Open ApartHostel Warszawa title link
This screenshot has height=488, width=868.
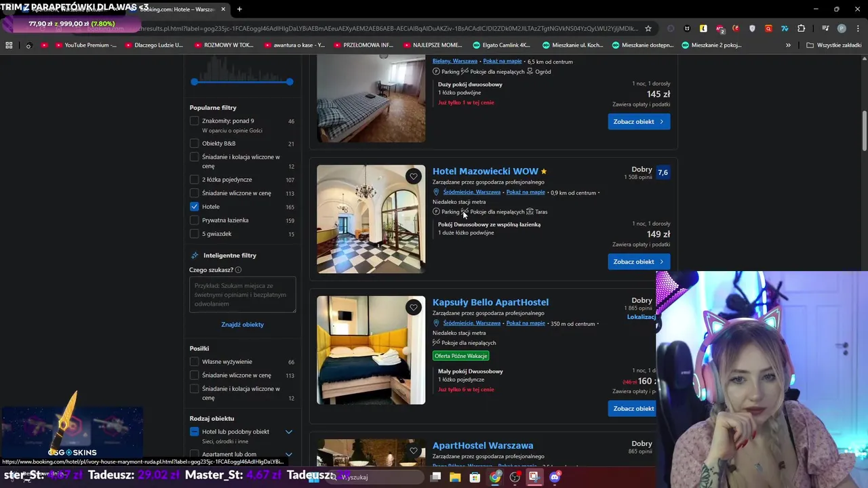coord(483,445)
